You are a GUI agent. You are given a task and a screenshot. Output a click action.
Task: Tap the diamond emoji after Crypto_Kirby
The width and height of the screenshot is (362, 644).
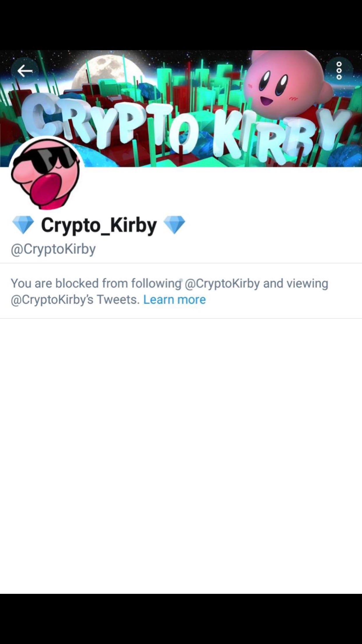174,225
